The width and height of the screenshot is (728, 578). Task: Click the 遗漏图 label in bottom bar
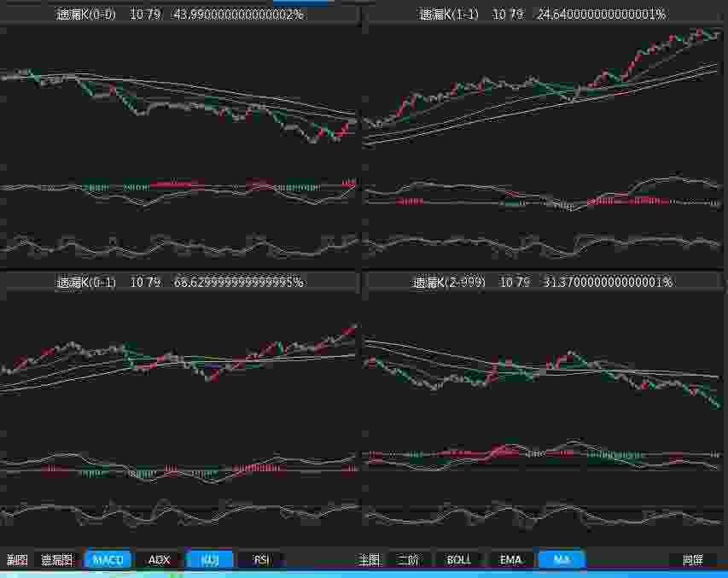coord(57,560)
